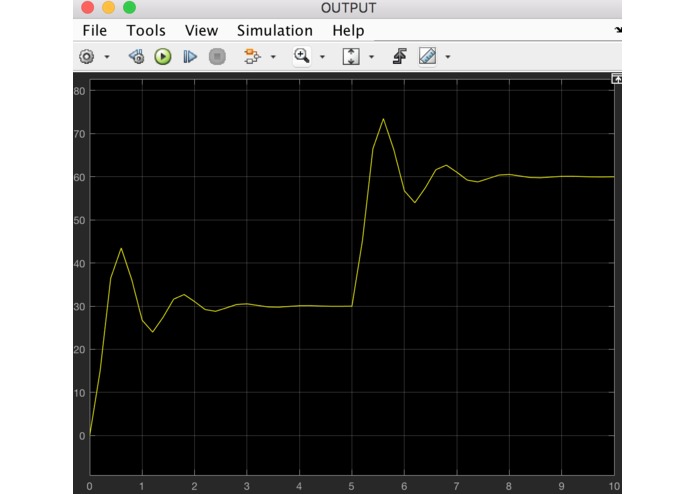The width and height of the screenshot is (695, 494).
Task: Click the dock arrow at menu bar's right
Action: coord(618,30)
